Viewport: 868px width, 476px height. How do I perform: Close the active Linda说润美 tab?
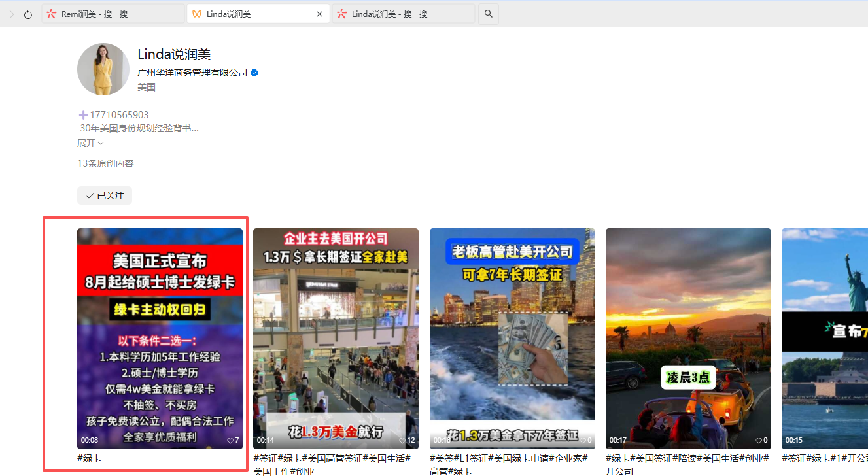(x=319, y=14)
